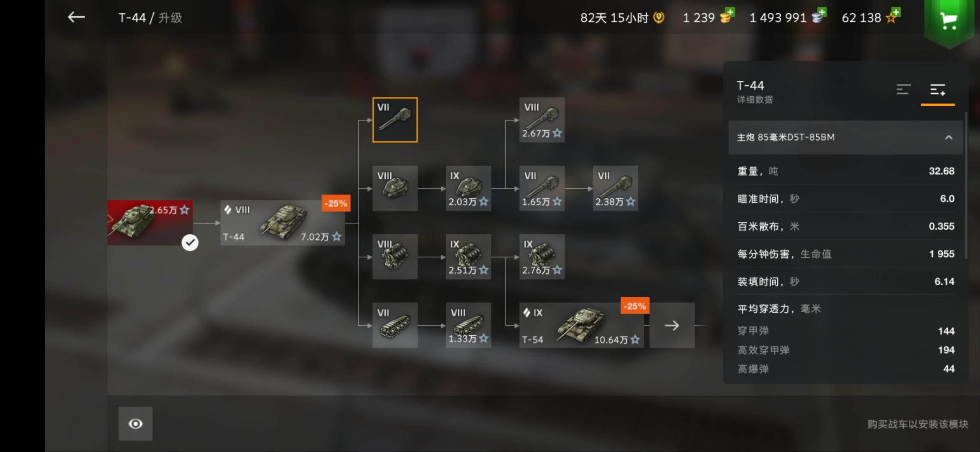Select the tier IX engine costing 2.76万
The height and width of the screenshot is (452, 980).
(542, 257)
